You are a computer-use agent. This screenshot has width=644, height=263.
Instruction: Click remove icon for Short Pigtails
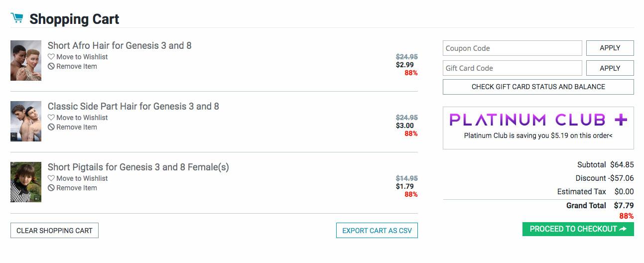51,188
